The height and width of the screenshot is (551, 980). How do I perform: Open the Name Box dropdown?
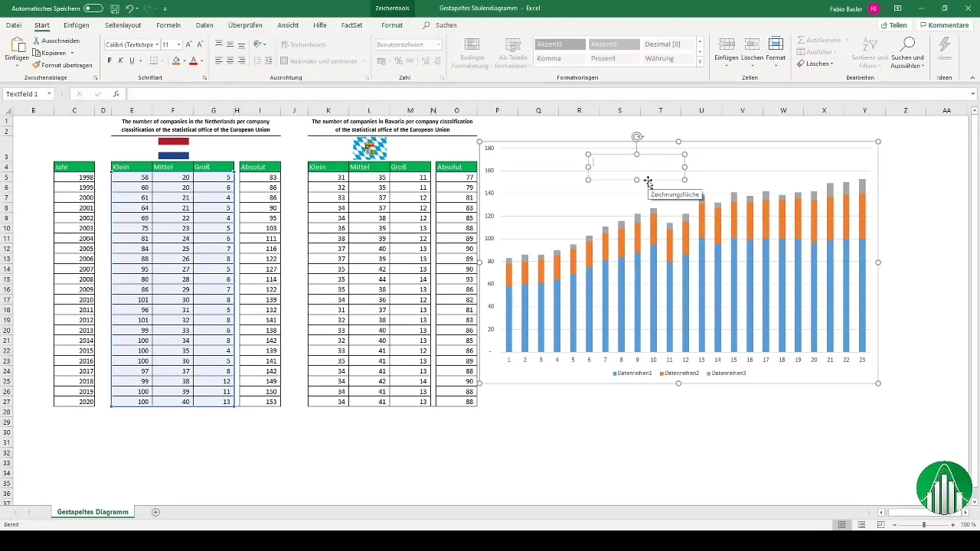pos(49,94)
